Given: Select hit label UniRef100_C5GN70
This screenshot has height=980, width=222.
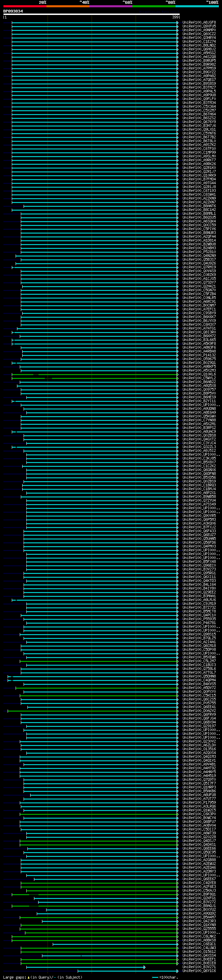Looking at the screenshot, I should tap(199, 290).
